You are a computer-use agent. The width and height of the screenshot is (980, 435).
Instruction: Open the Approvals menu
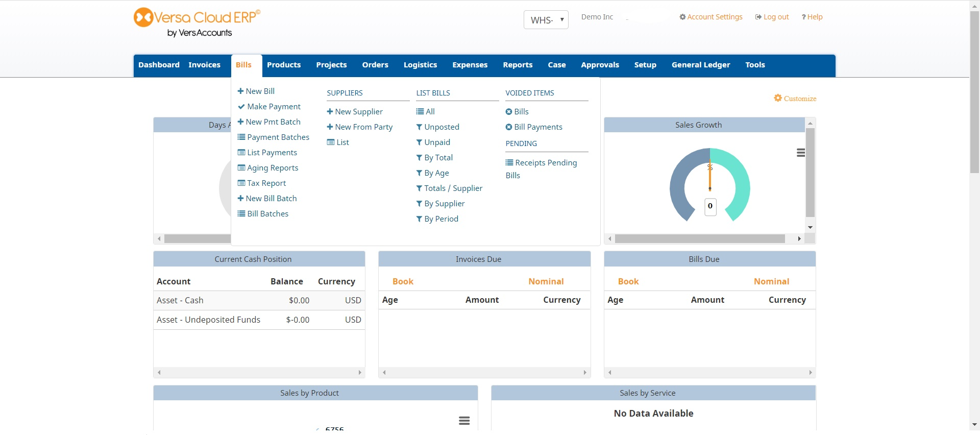(600, 65)
